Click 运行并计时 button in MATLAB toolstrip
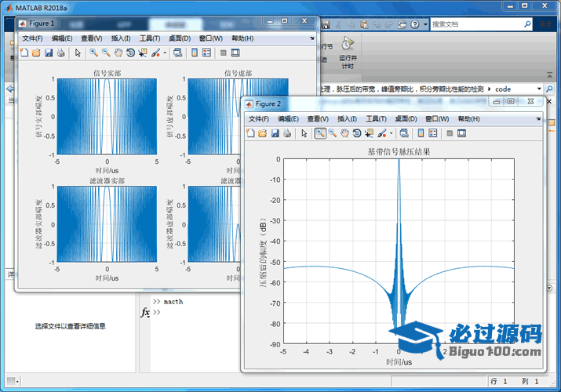The height and width of the screenshot is (392, 561). tap(348, 53)
